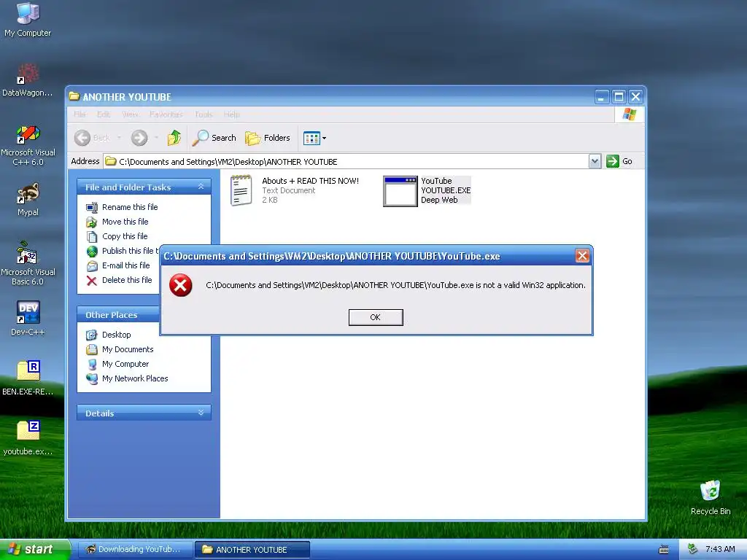747x560 pixels.
Task: Collapse the Other Places panel header
Action: click(x=118, y=315)
